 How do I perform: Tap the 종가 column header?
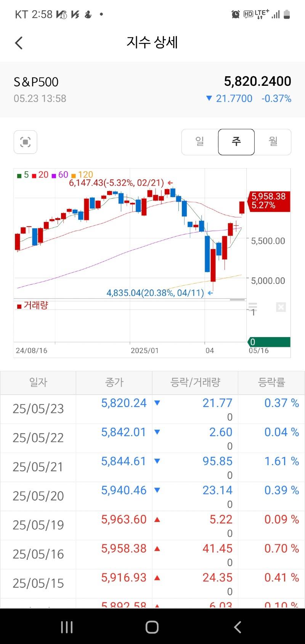[114, 382]
